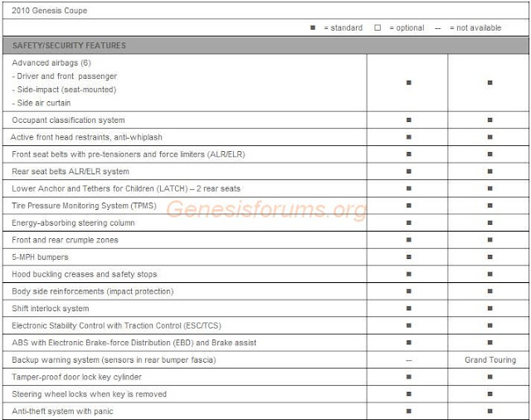The width and height of the screenshot is (531, 420).
Task: Click "Anti-theft system with panic" label
Action: [x=62, y=411]
